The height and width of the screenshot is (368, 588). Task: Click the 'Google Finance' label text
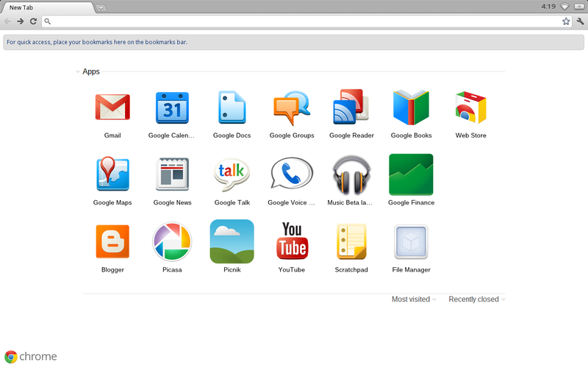coord(411,202)
